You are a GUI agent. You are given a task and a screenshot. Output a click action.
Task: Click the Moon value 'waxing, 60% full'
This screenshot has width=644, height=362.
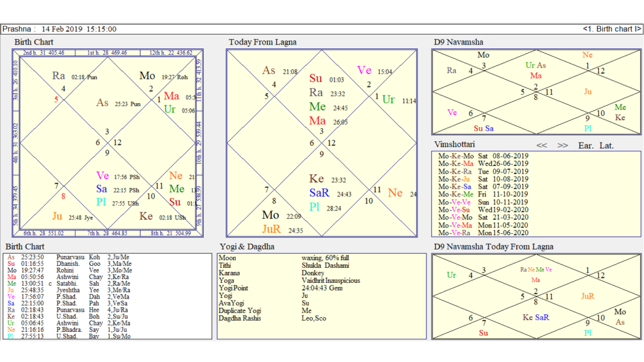(325, 258)
